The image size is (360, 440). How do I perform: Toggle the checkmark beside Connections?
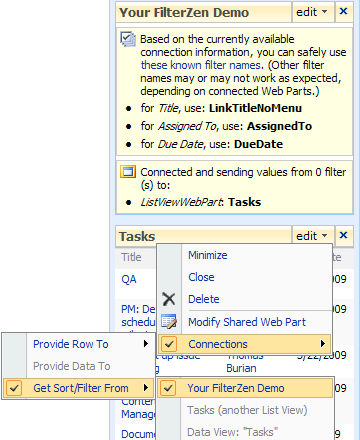click(x=169, y=344)
